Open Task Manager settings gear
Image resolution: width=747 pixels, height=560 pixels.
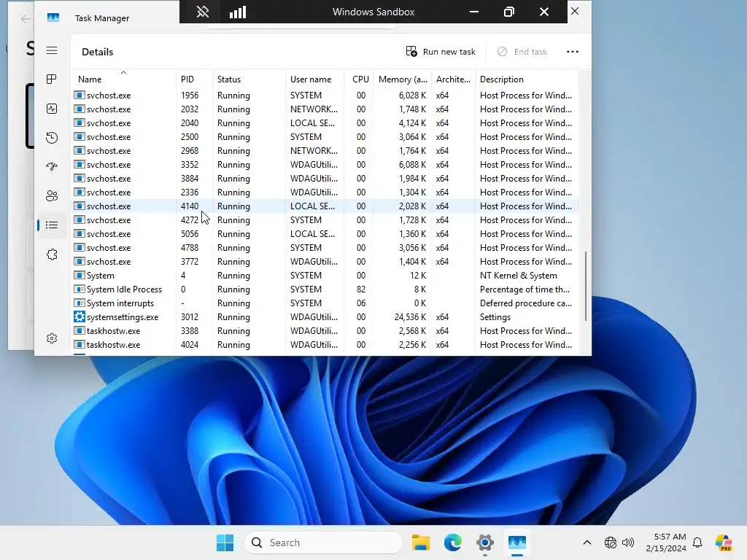(52, 338)
